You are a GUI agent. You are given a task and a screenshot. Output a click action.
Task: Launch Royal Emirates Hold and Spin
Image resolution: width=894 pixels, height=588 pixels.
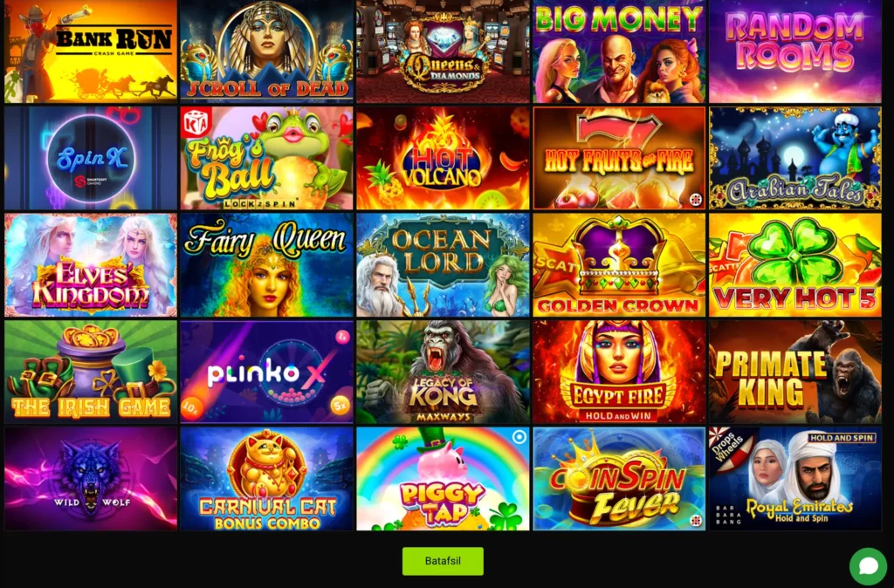(795, 479)
